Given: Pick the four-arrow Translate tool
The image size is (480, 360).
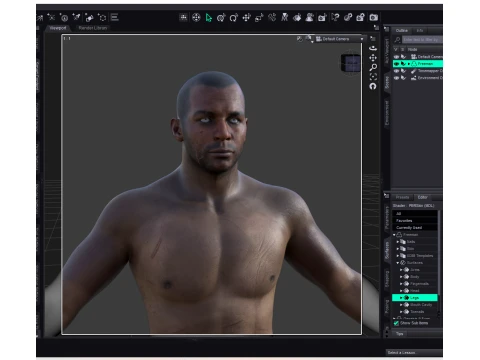Looking at the screenshot, I should tap(246, 18).
